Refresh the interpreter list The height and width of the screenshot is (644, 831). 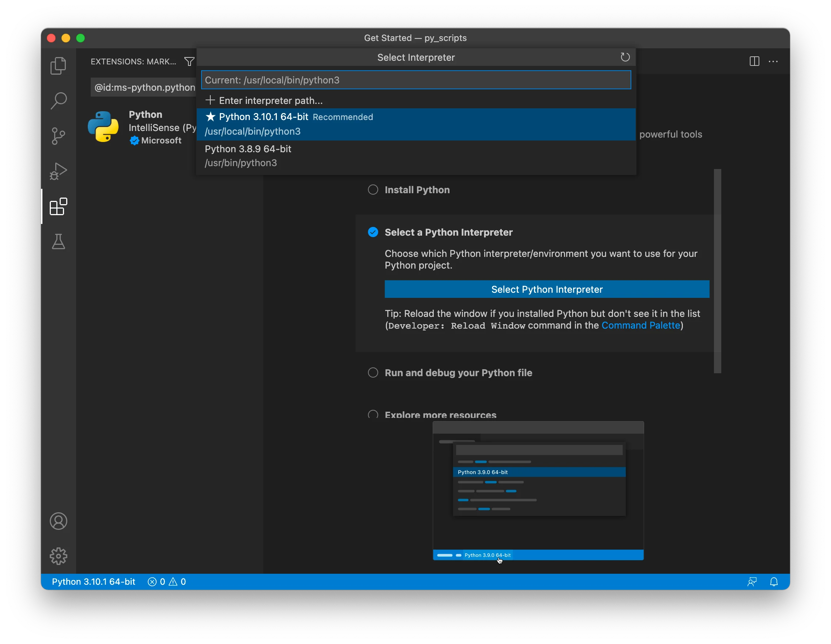[625, 57]
